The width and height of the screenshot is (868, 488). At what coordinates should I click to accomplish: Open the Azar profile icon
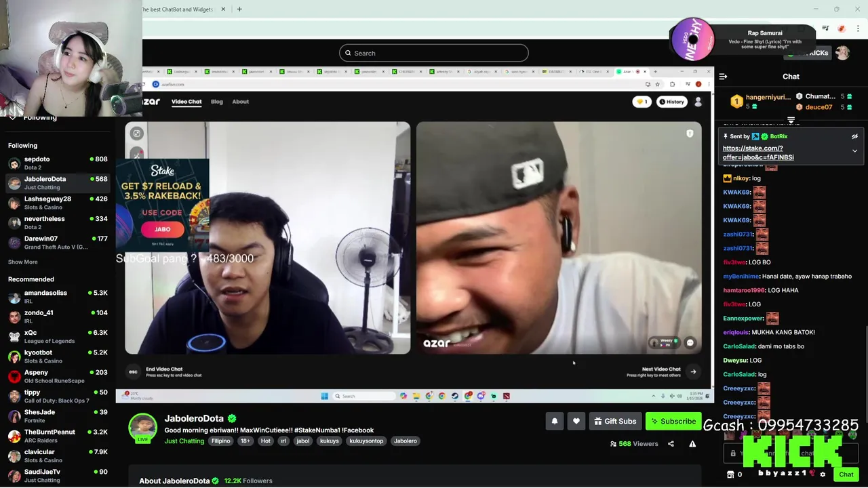698,102
